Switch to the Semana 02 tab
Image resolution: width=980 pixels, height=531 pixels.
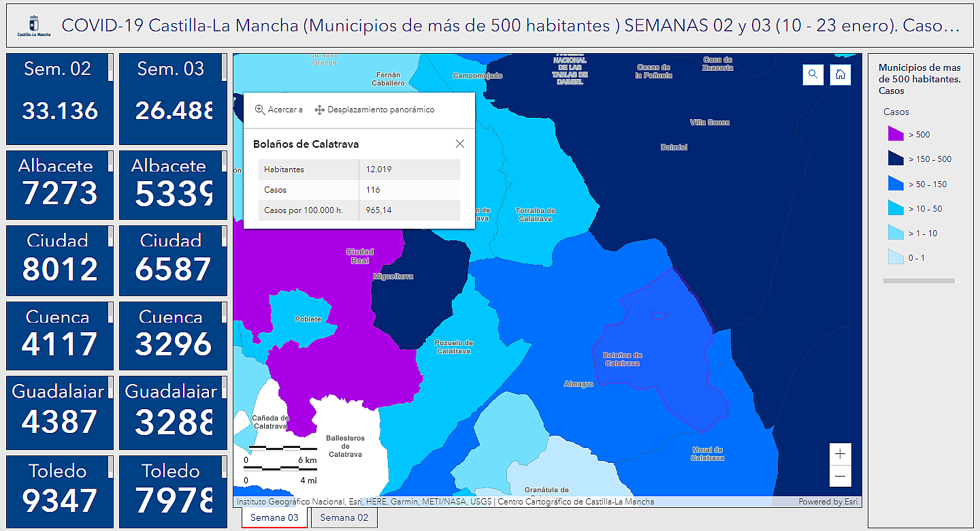pos(344,517)
